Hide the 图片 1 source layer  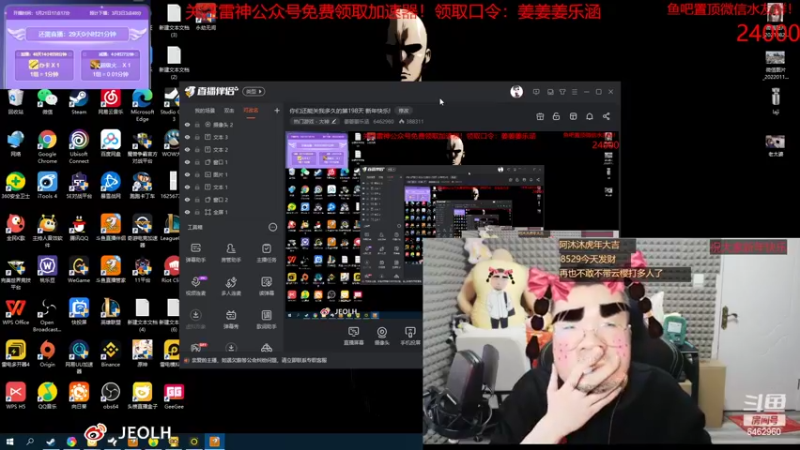pyautogui.click(x=187, y=174)
